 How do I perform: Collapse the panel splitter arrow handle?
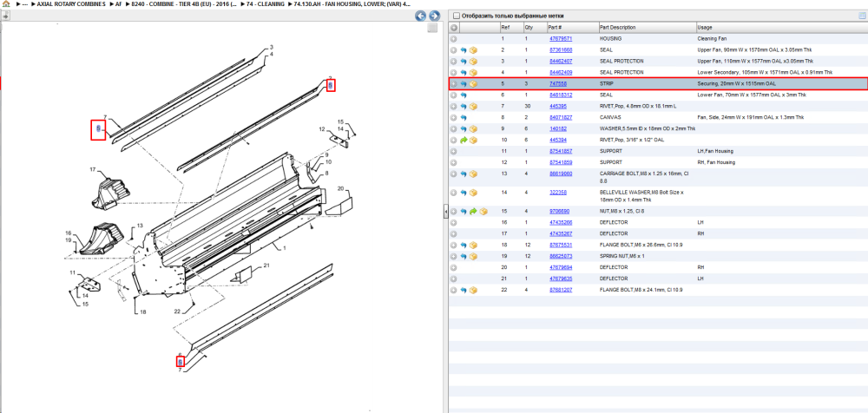[445, 212]
